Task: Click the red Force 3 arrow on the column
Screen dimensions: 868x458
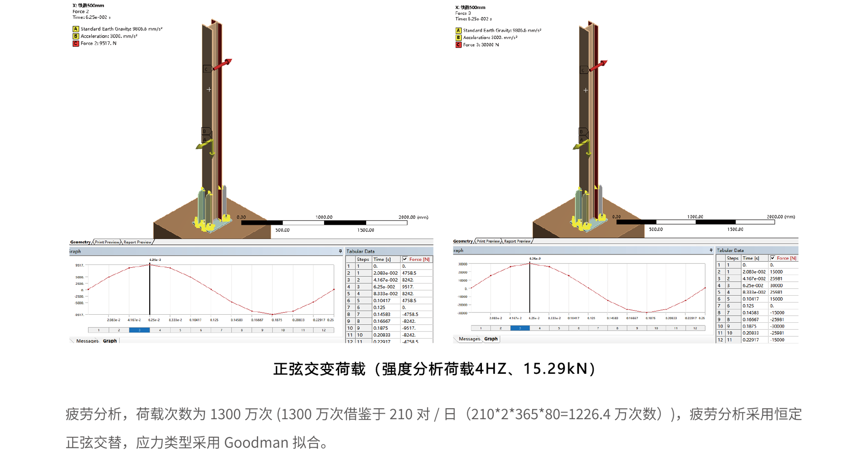Action: tap(599, 66)
